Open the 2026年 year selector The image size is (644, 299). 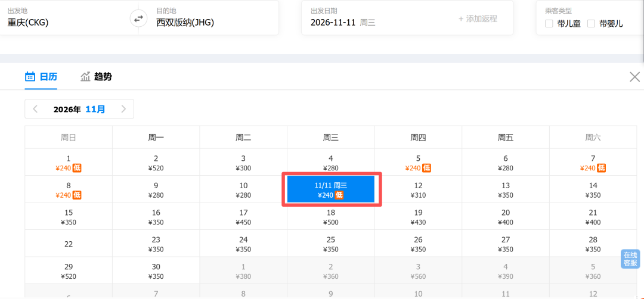click(x=67, y=109)
